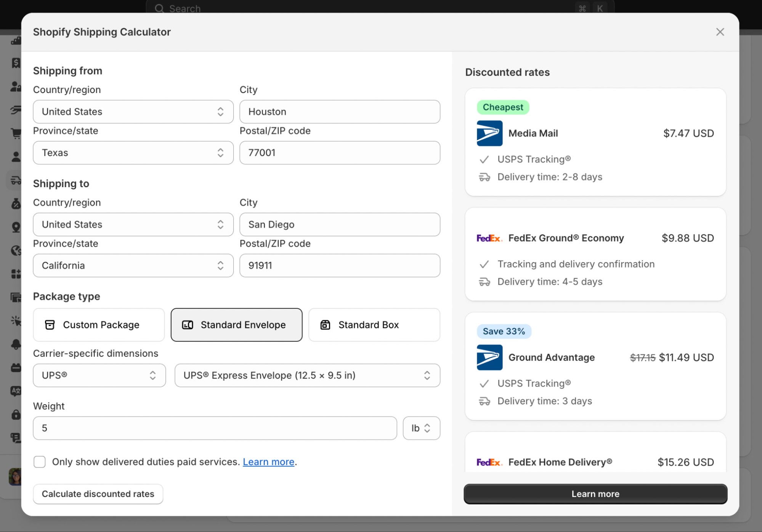Close the Shopify Shipping Calculator dialog

point(720,32)
